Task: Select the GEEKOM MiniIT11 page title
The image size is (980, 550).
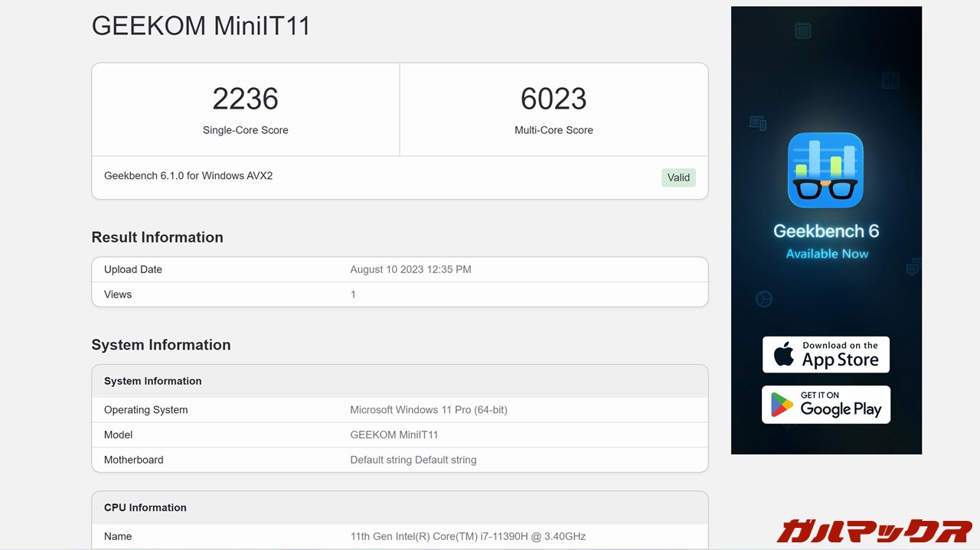Action: click(201, 25)
